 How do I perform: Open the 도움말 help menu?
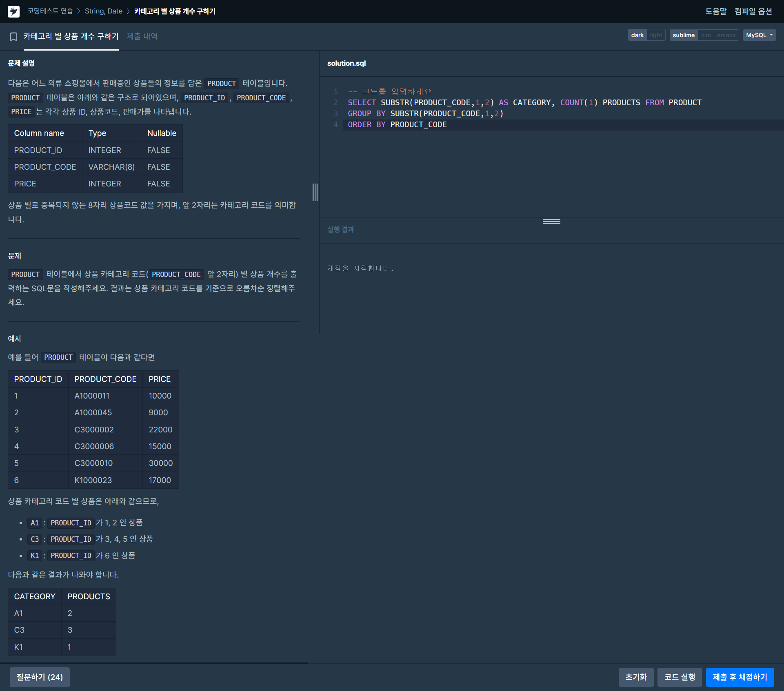716,11
